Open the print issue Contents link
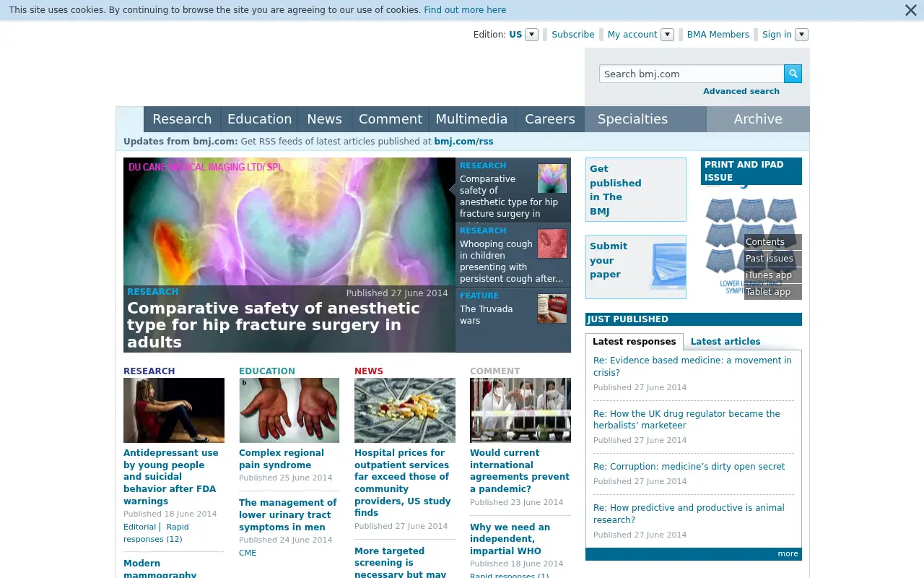 click(765, 242)
